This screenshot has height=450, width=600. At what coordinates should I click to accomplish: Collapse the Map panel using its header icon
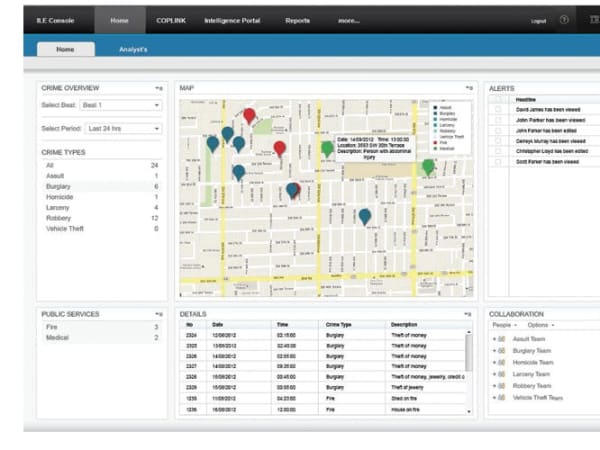point(467,89)
